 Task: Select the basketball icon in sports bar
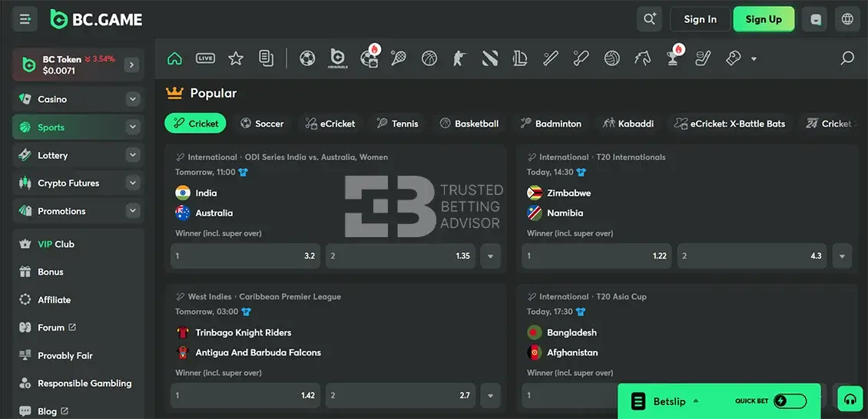(x=429, y=58)
